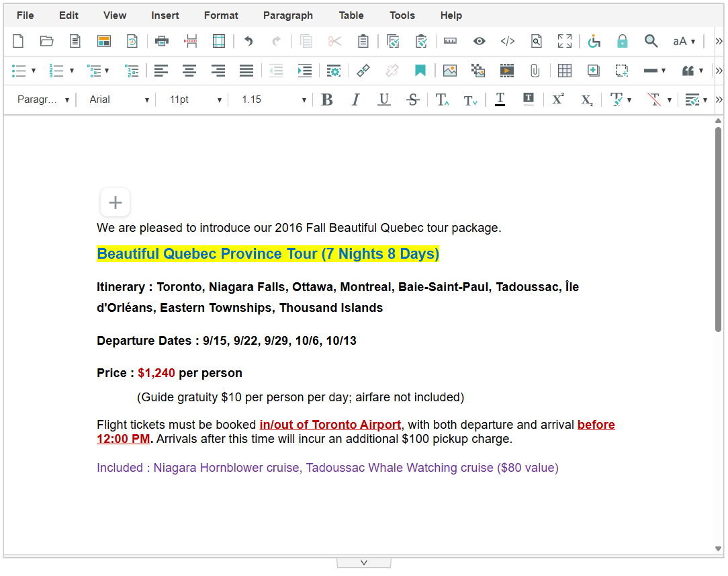728x576 pixels.
Task: Open a file via folder icon
Action: click(x=46, y=42)
